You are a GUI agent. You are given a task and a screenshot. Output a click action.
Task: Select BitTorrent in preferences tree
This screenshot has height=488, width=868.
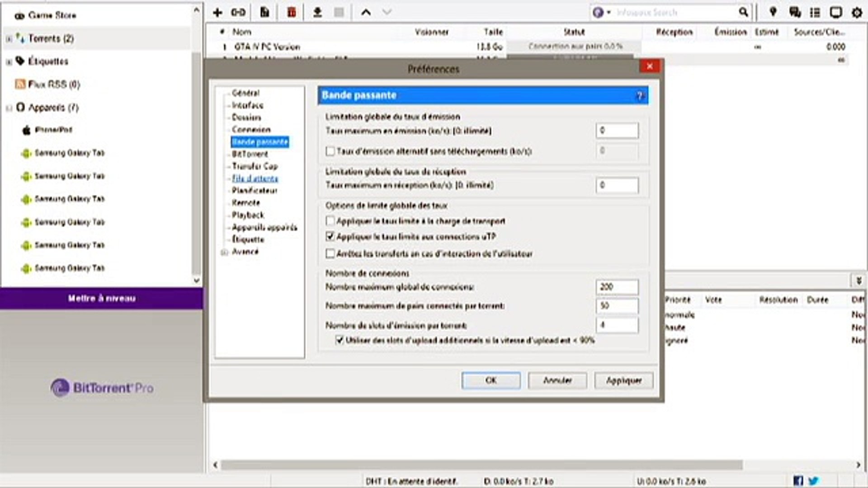[250, 154]
